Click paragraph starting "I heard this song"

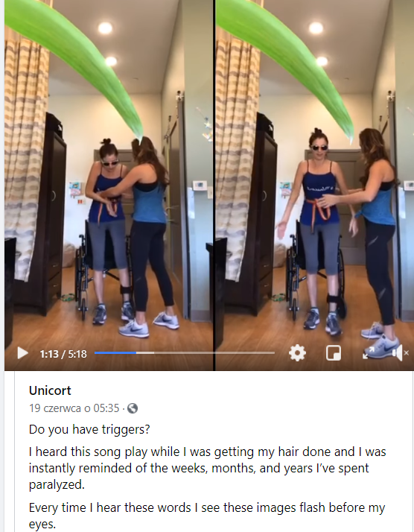point(207,468)
